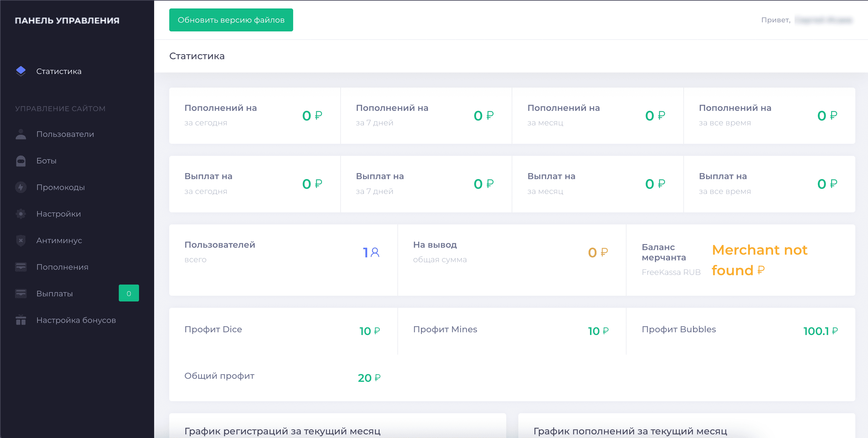Click the blurred username next to Привет

tap(824, 20)
